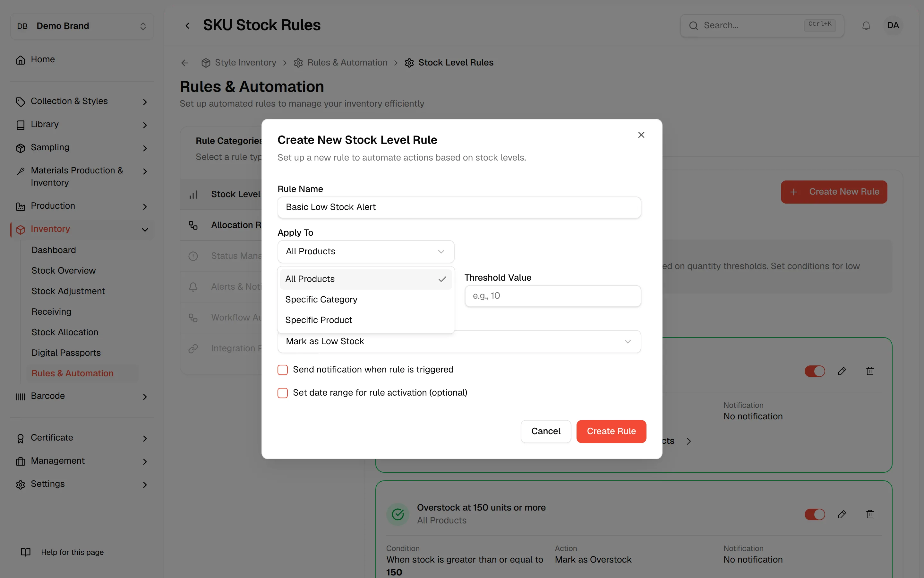Click the Create Rule button
This screenshot has width=924, height=578.
pos(611,431)
